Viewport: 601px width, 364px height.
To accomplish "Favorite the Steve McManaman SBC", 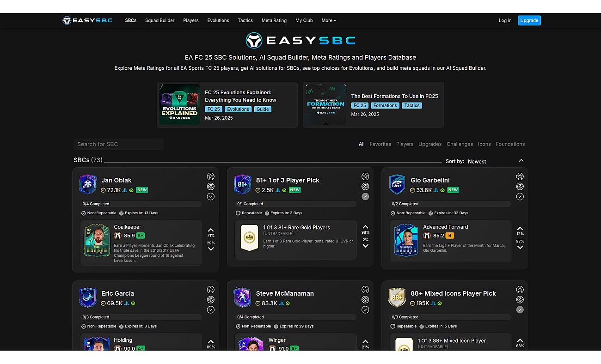I will click(365, 290).
